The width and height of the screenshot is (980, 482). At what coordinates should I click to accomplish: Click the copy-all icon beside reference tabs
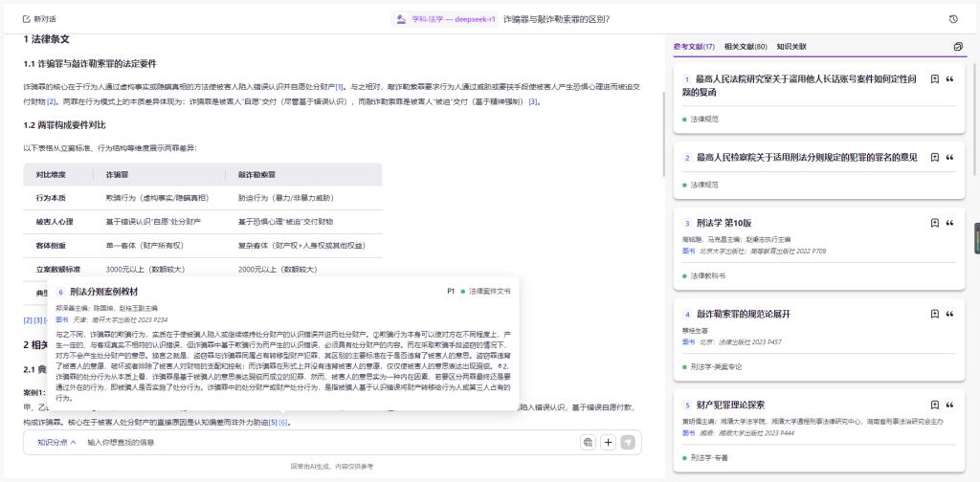pos(958,47)
